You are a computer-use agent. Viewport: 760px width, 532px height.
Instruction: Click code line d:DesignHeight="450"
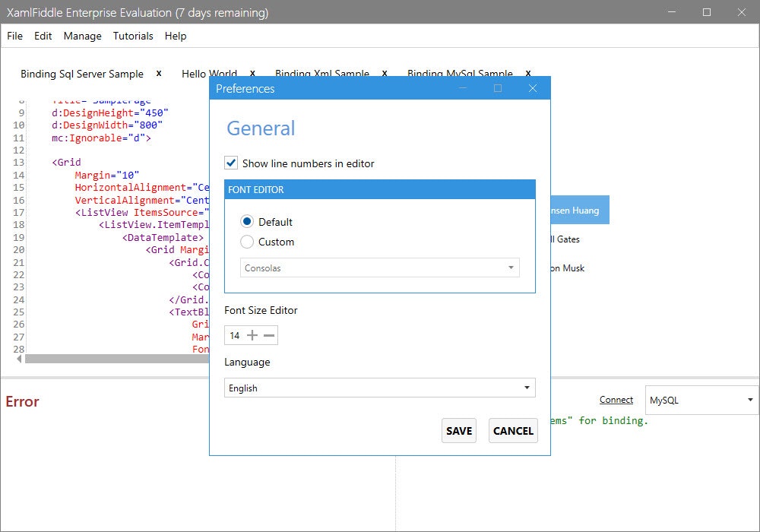(x=110, y=113)
